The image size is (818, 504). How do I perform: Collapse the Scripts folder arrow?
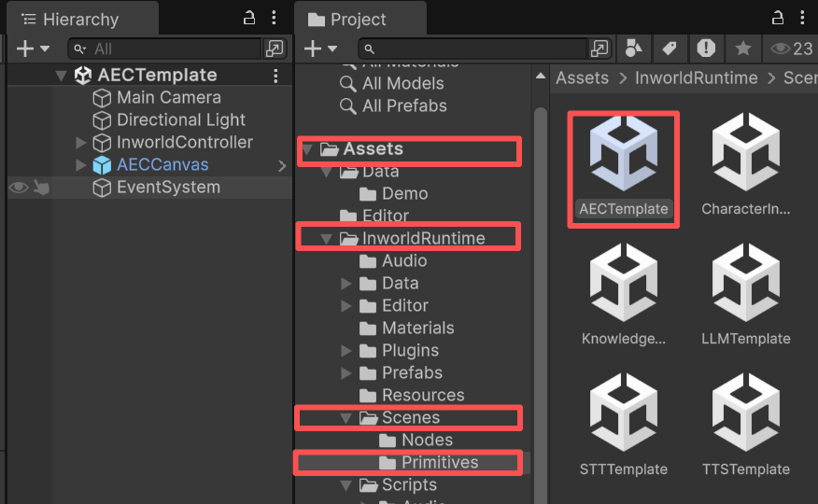[346, 485]
